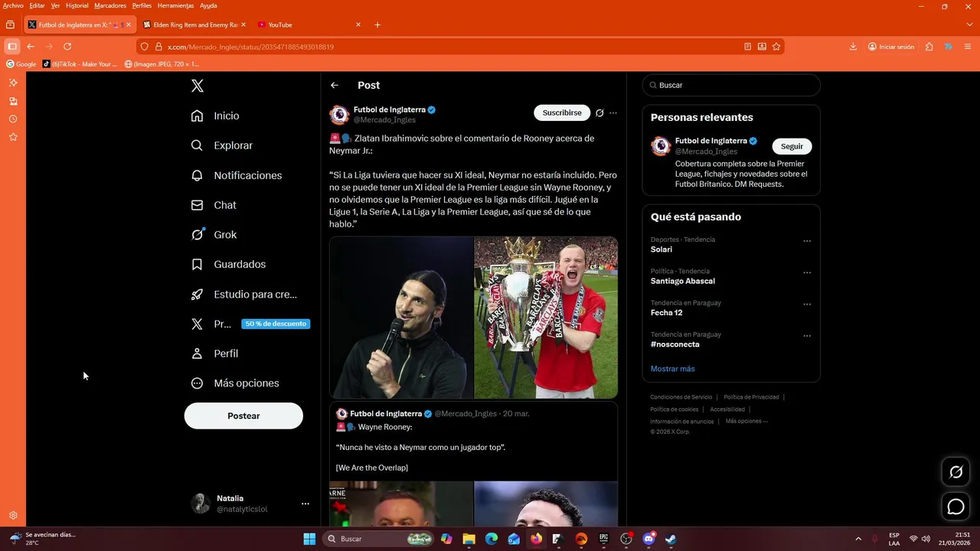Open Solari trend options menu

tap(807, 241)
